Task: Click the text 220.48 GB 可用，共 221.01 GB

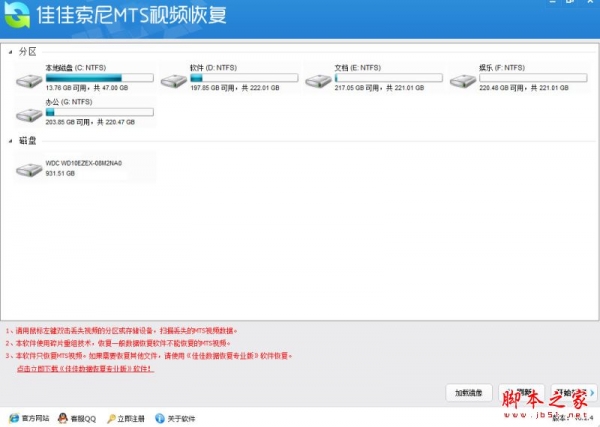Action: [524, 88]
